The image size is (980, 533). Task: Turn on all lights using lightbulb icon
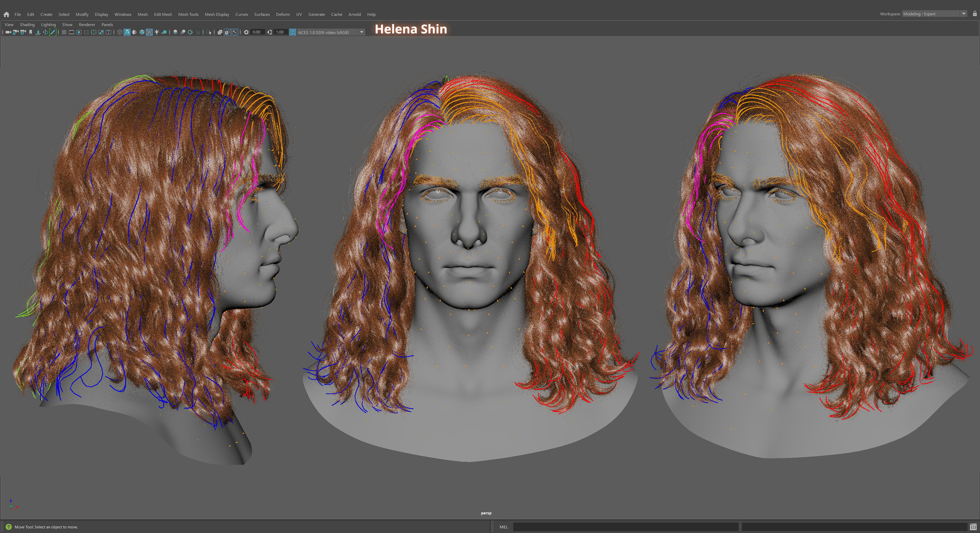(x=157, y=32)
